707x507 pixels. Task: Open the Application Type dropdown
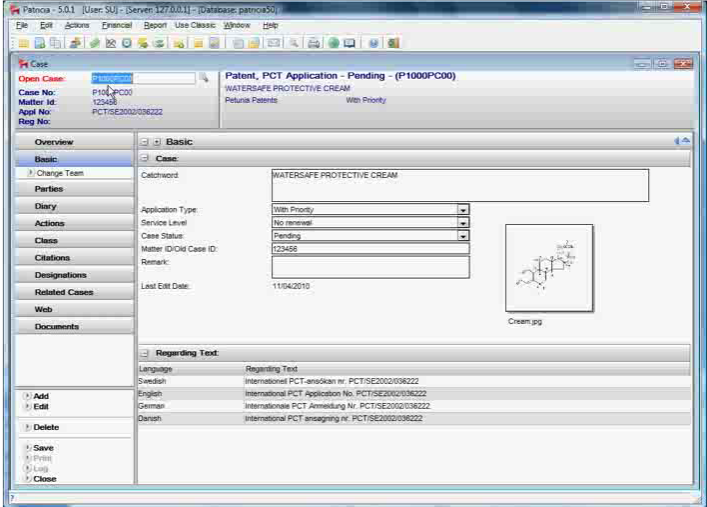[463, 210]
